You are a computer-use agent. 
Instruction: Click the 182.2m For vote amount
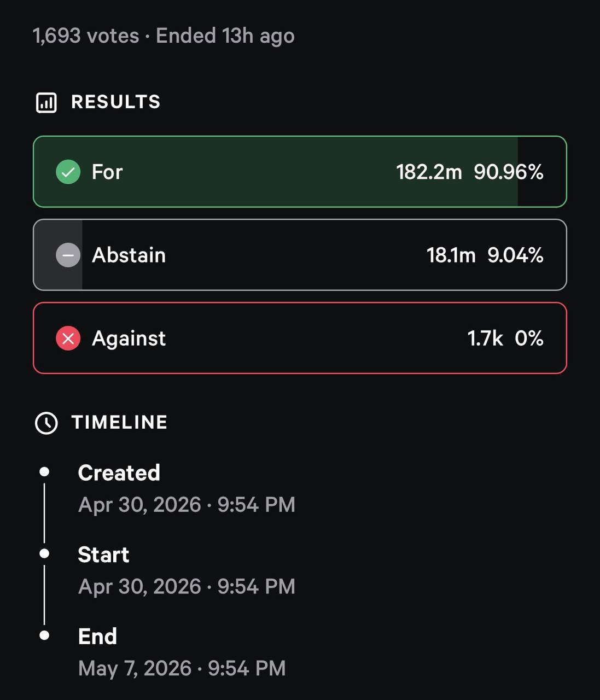(x=429, y=172)
